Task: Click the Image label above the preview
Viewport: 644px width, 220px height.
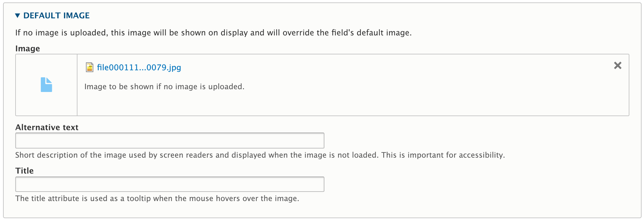Action: click(x=27, y=48)
